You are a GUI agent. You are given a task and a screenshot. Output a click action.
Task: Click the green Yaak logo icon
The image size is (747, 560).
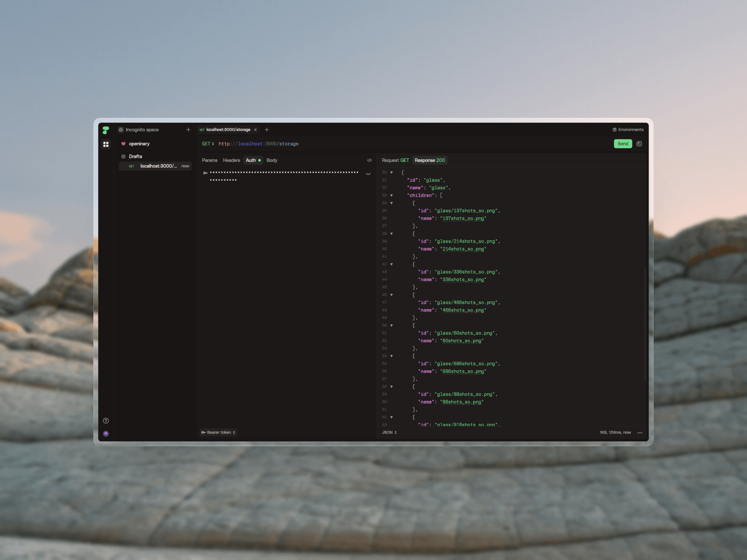point(106,130)
